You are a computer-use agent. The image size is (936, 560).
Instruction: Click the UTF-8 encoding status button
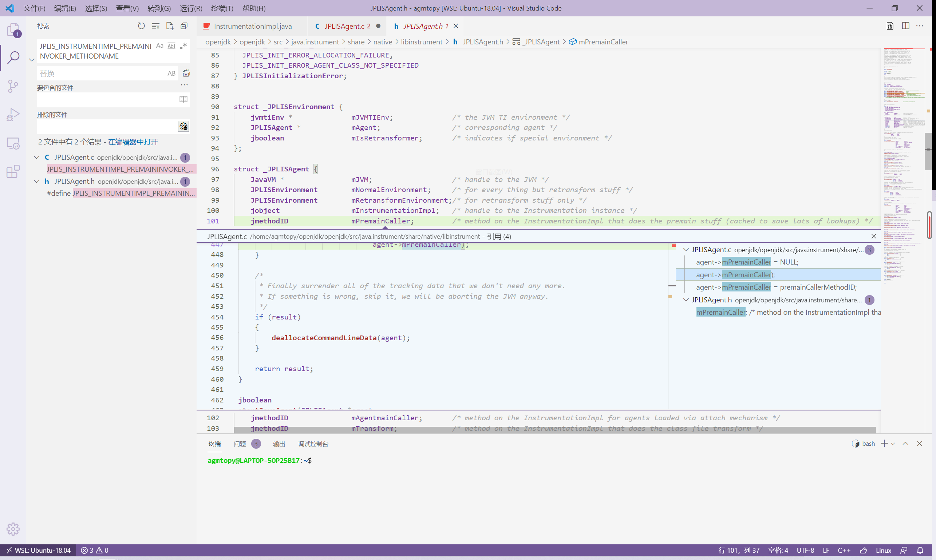(x=805, y=551)
